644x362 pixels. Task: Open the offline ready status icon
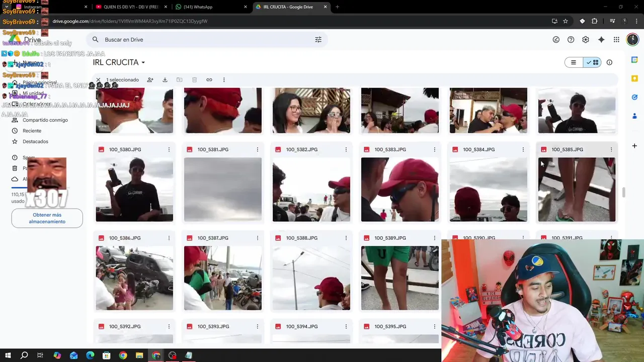pos(556,40)
